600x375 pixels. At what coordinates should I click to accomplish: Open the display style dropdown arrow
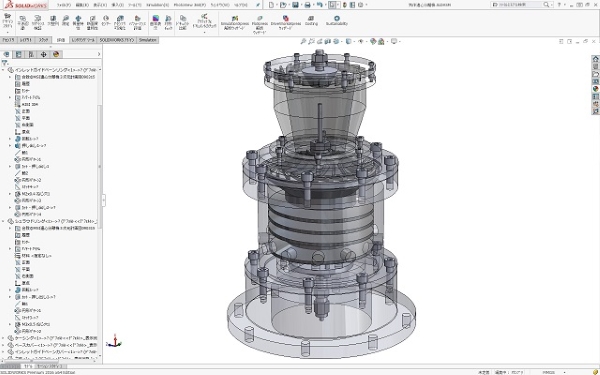click(354, 41)
